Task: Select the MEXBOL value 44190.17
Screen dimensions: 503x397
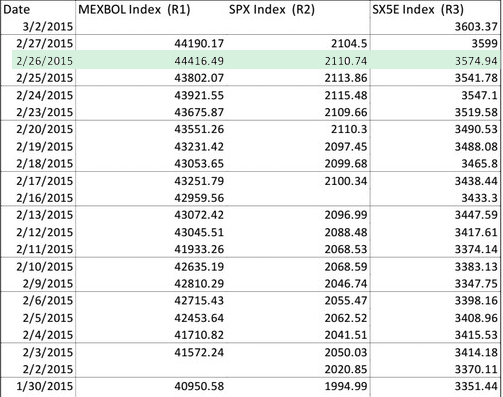Action: coord(199,43)
